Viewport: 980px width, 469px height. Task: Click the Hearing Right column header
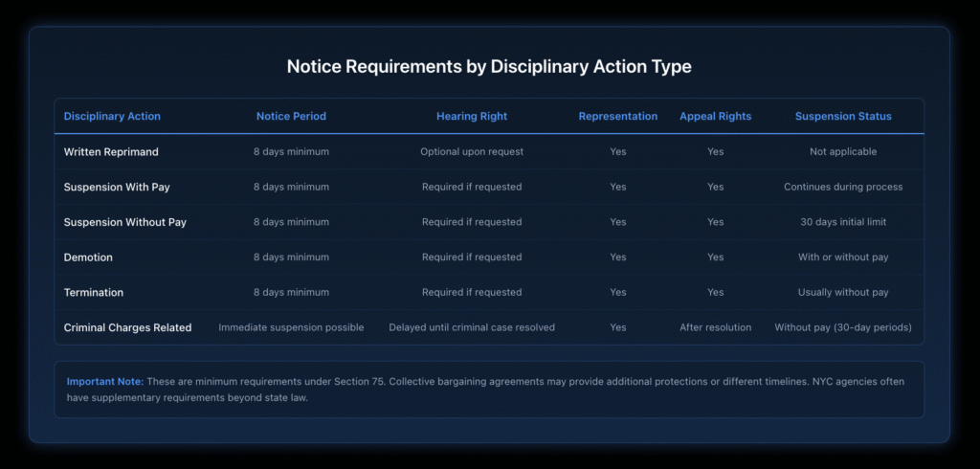pyautogui.click(x=472, y=117)
